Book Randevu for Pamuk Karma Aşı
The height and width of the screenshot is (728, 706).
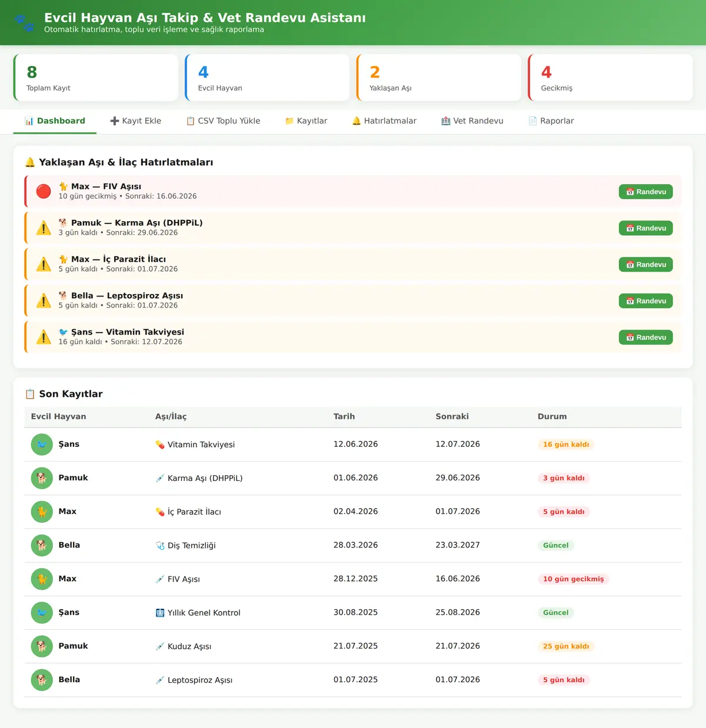[x=645, y=228]
